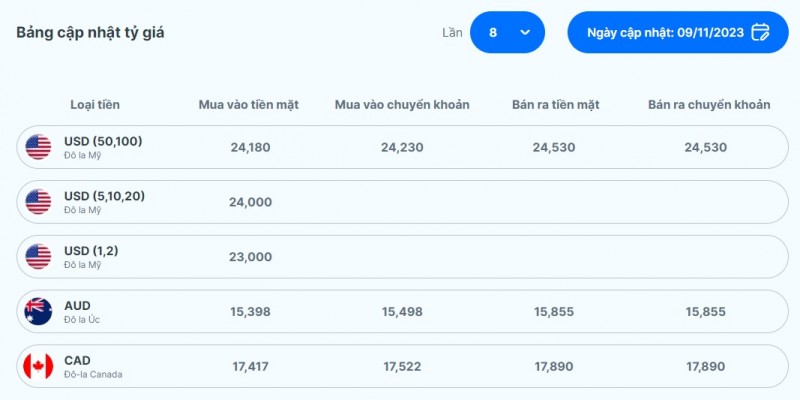Click the Bán ra tiền mặt column header
800x400 pixels.
[x=553, y=105]
